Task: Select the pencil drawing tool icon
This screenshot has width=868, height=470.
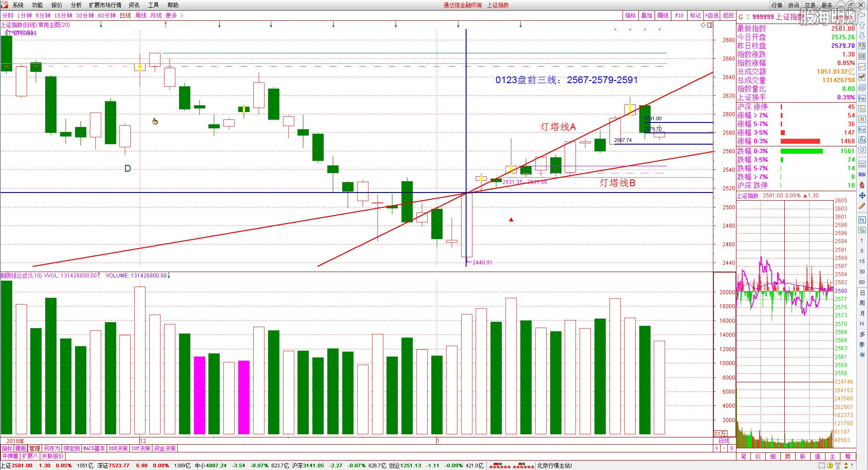Action: pyautogui.click(x=862, y=207)
